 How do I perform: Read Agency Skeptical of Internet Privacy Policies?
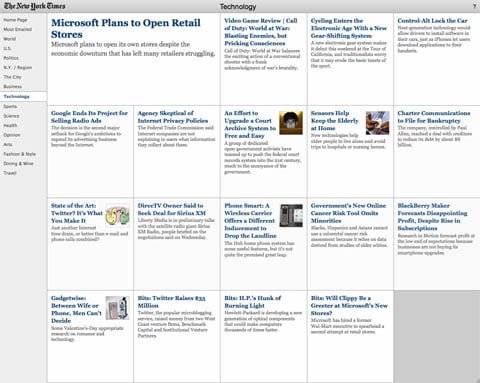click(173, 117)
